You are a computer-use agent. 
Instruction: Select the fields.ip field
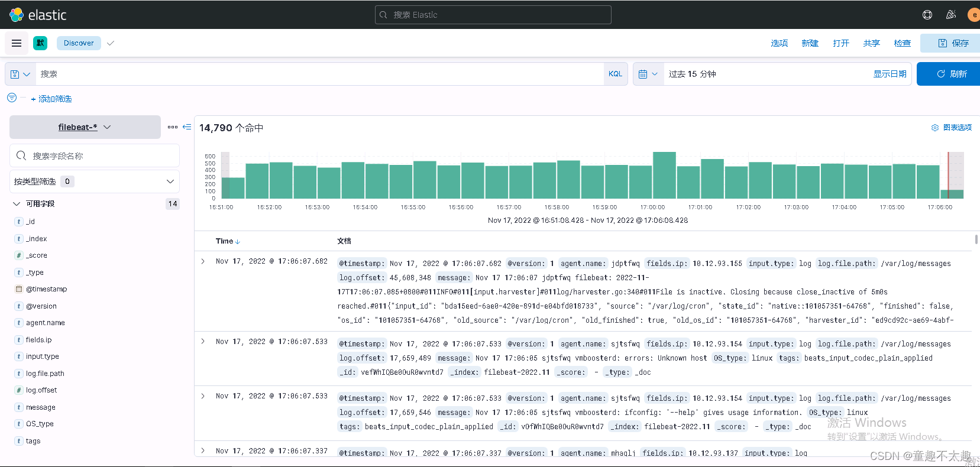38,340
